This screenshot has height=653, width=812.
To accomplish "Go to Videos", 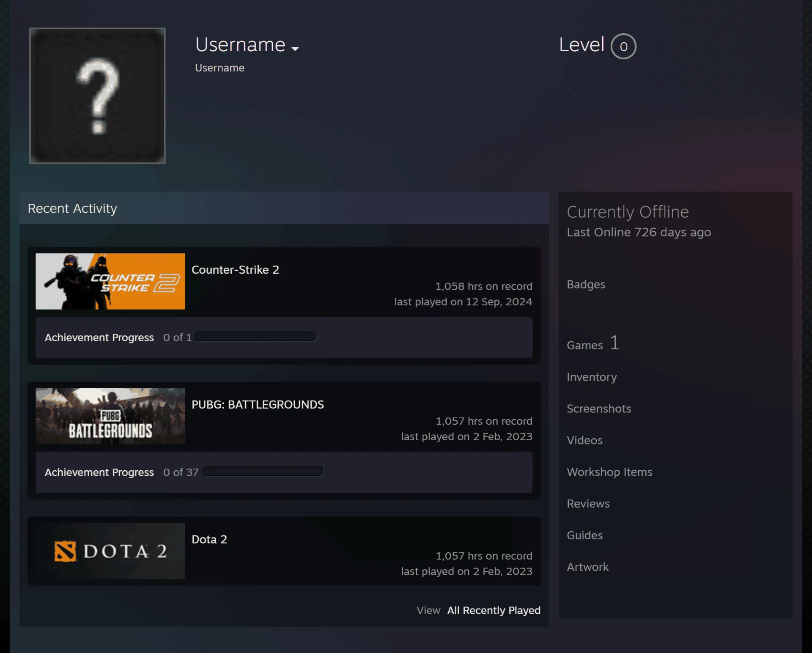I will pyautogui.click(x=584, y=440).
